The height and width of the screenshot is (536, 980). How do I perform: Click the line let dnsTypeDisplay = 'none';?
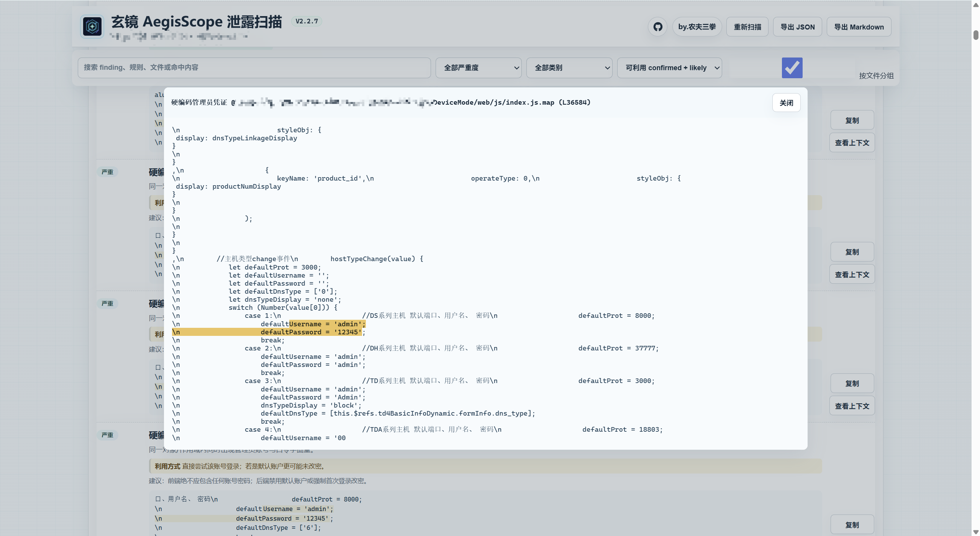pos(285,299)
